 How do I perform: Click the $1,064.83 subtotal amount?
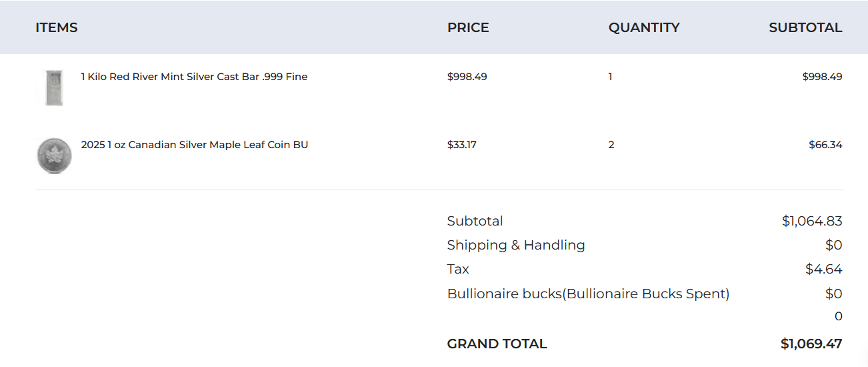tap(811, 221)
